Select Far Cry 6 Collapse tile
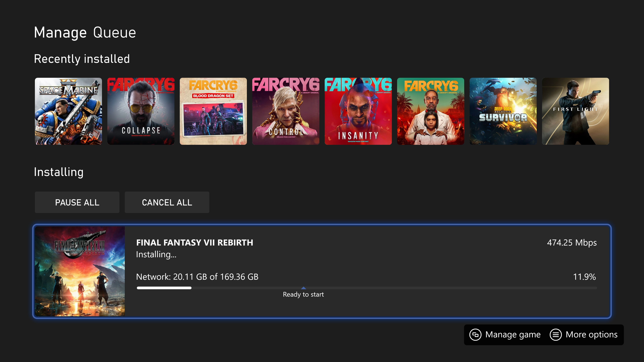The width and height of the screenshot is (644, 362). pos(141,111)
